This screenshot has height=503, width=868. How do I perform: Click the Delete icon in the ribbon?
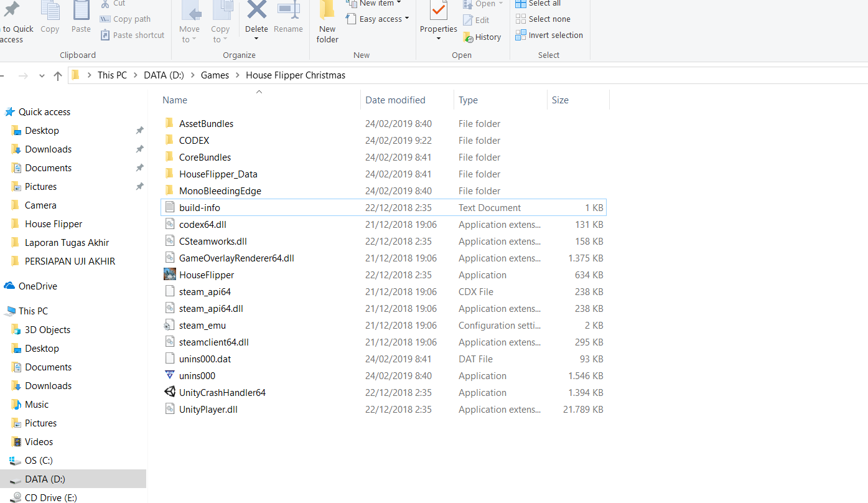[x=256, y=11]
